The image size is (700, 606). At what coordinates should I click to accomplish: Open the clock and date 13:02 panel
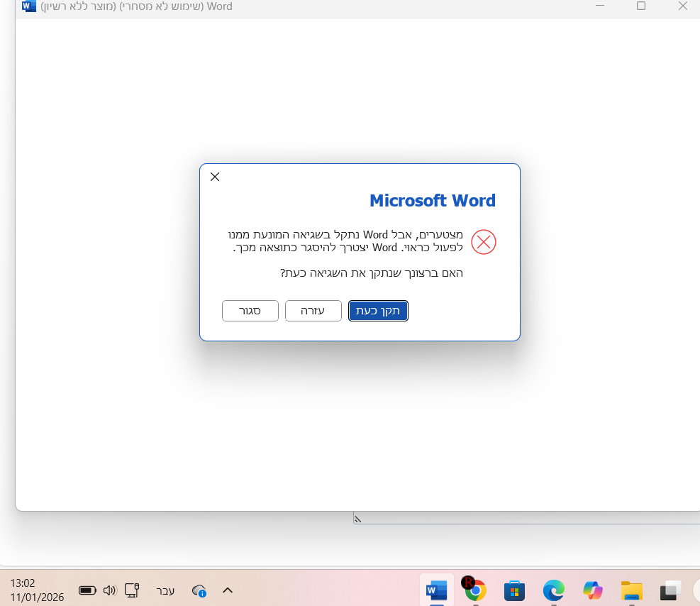pyautogui.click(x=37, y=590)
